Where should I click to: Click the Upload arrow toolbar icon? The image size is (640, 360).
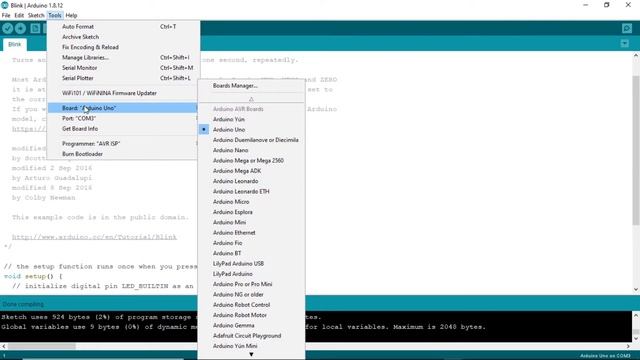click(x=20, y=28)
